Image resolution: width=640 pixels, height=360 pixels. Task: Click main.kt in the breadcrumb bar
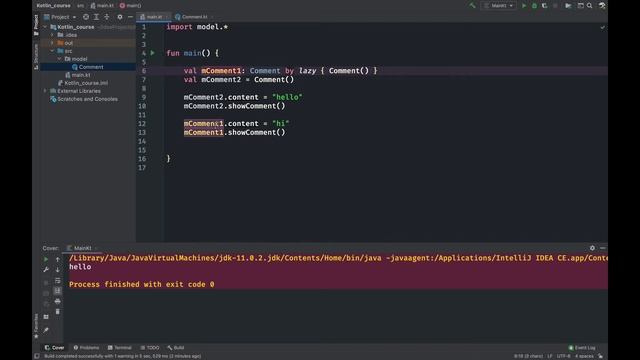coord(102,6)
